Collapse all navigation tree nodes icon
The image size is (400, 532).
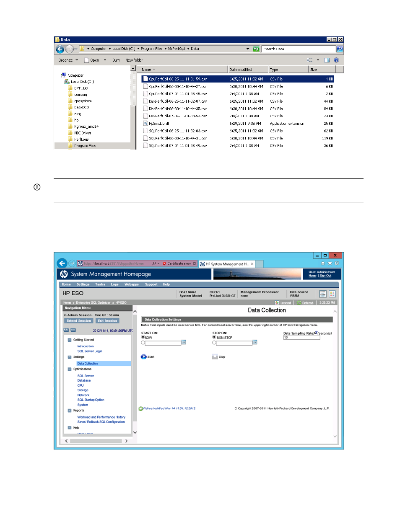pyautogui.click(x=73, y=330)
